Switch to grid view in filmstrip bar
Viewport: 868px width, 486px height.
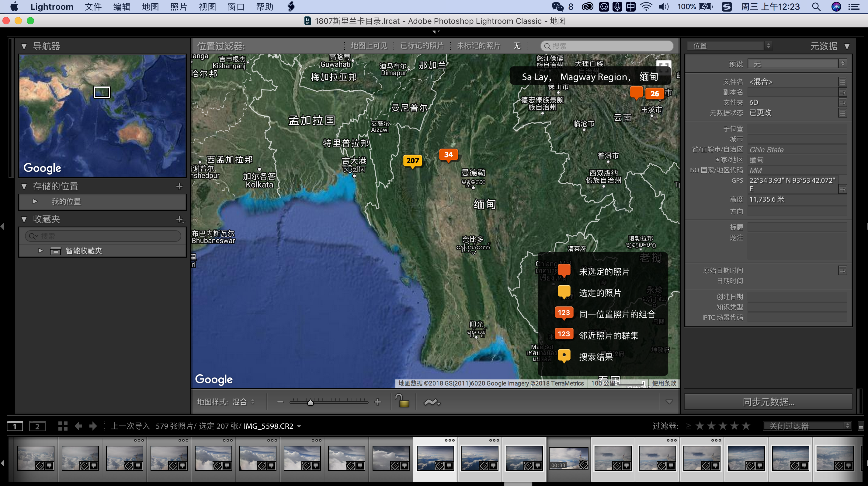point(63,426)
